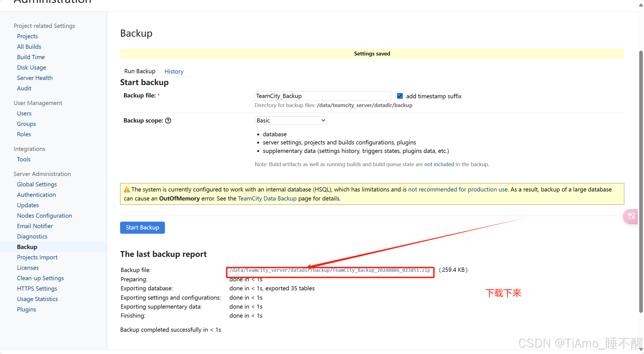
Task: Click the scrollbar down arrow
Action: pos(641,349)
